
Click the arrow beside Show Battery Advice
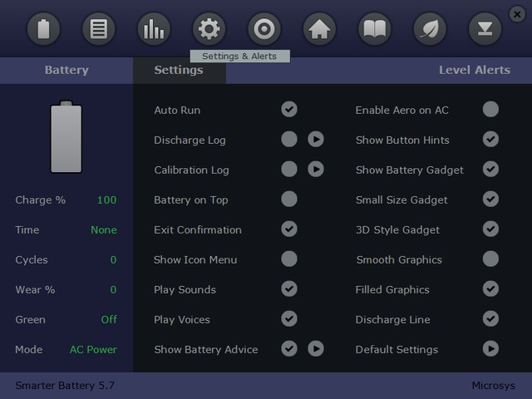(x=316, y=349)
